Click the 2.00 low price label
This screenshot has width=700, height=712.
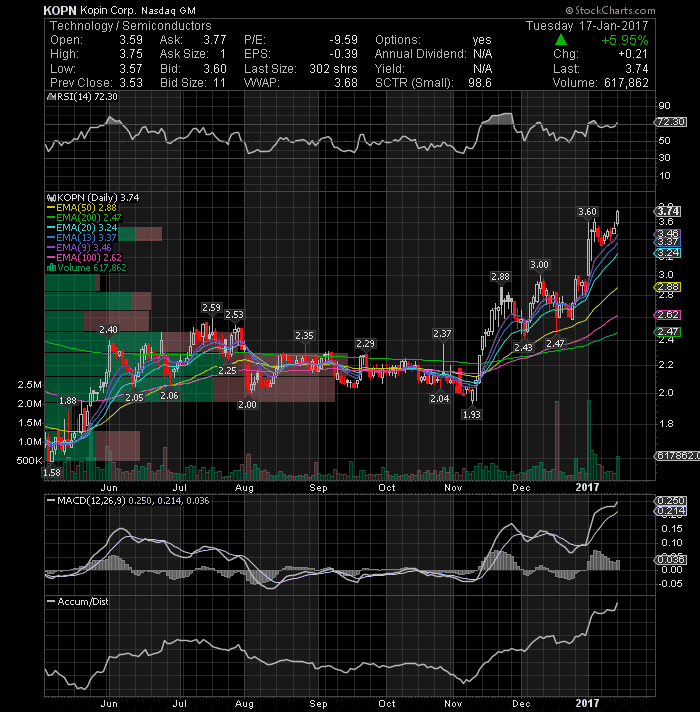[x=247, y=404]
